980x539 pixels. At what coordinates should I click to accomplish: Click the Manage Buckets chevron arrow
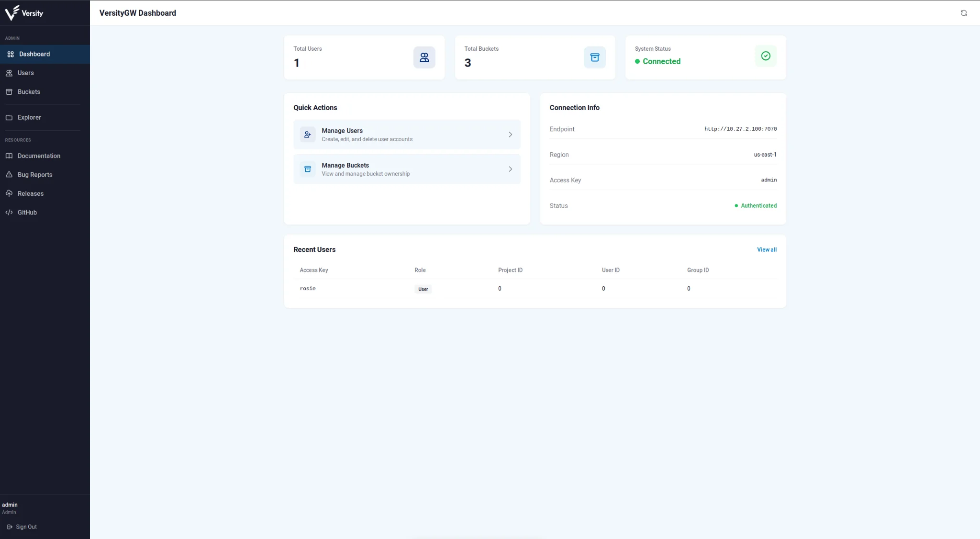[x=510, y=169]
